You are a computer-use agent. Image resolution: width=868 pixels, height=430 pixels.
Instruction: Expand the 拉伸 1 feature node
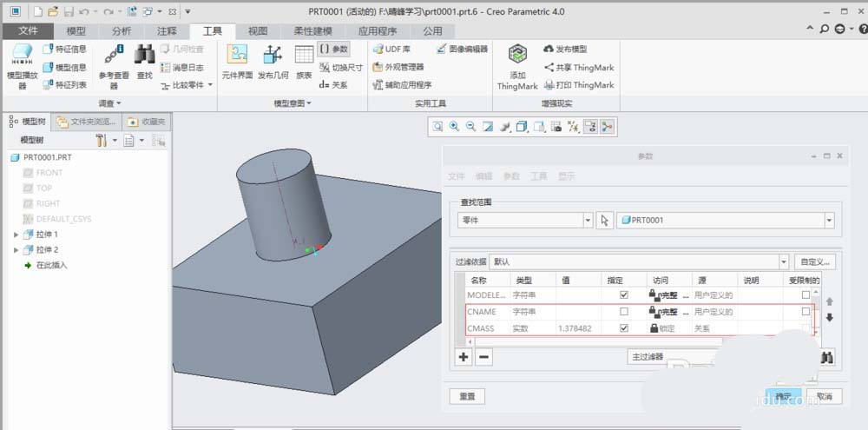16,235
